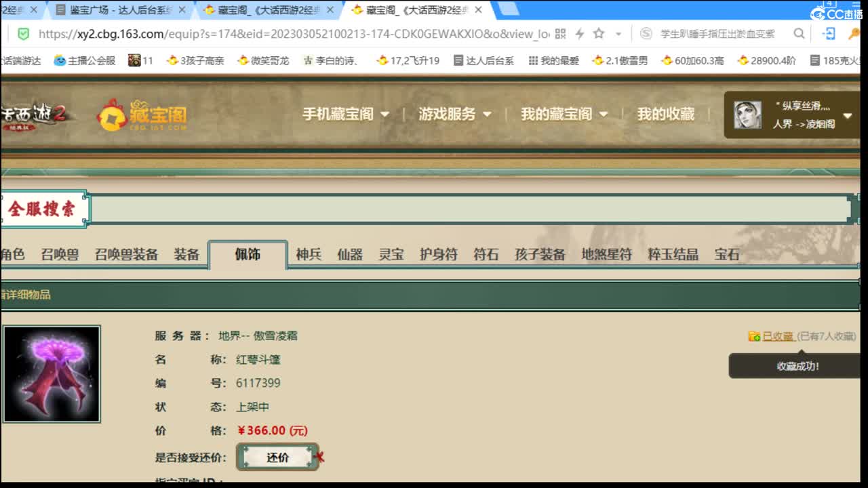Select the 召唤兽装备 category tab
868x488 pixels.
[x=126, y=255]
